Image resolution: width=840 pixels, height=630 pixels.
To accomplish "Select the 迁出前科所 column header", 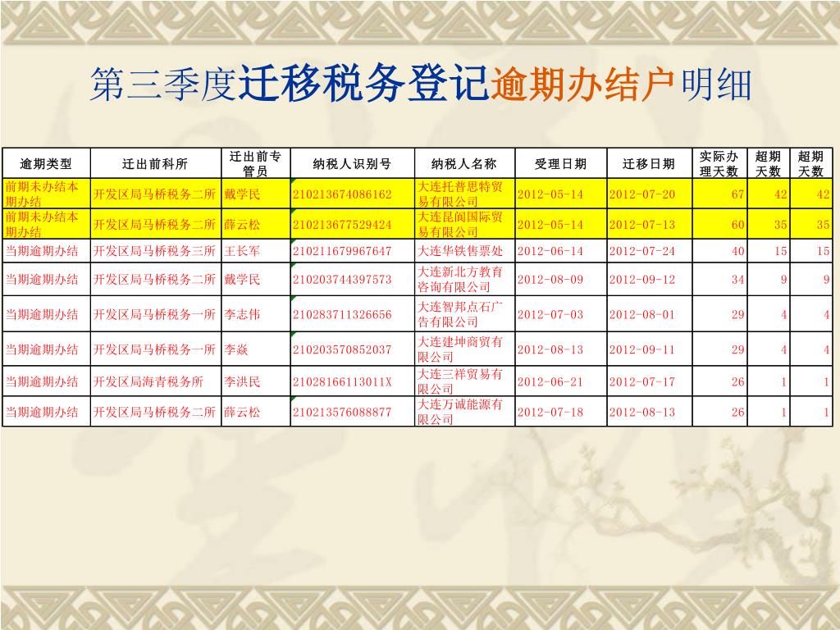I will click(155, 164).
